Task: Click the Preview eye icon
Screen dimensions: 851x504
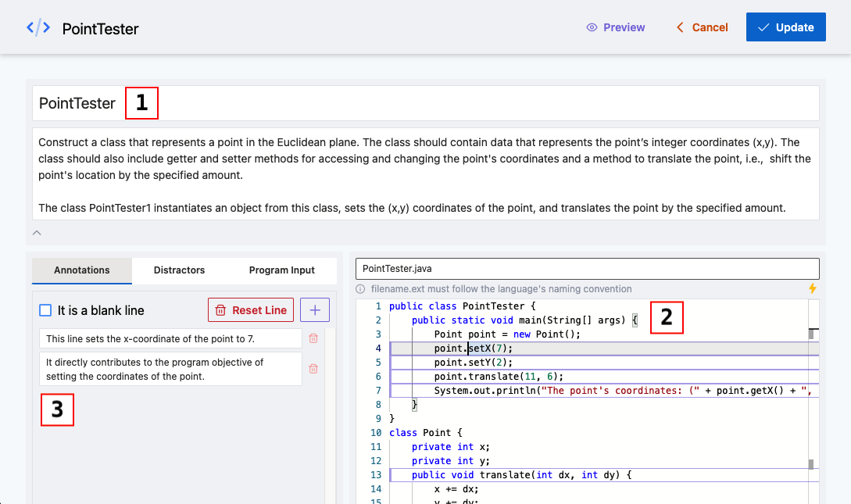Action: click(592, 27)
